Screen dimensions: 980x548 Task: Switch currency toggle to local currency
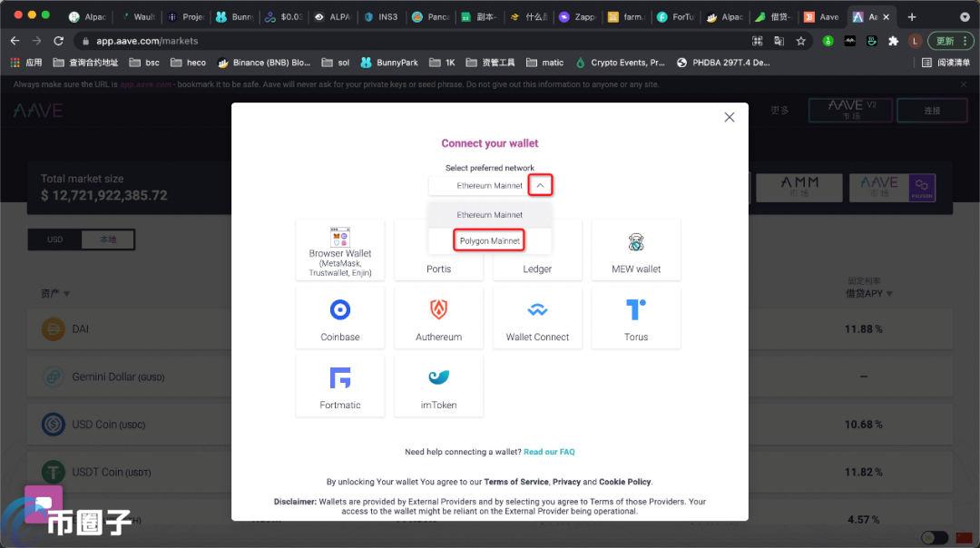point(108,240)
